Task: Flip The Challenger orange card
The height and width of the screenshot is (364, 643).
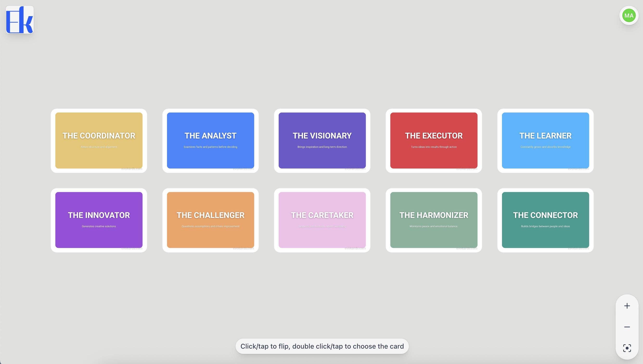Action: tap(210, 220)
